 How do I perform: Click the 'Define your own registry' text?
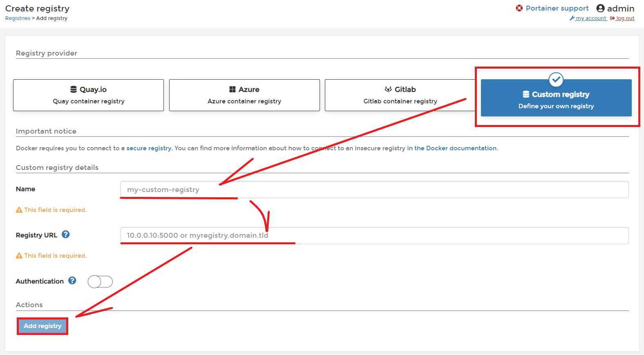(556, 106)
